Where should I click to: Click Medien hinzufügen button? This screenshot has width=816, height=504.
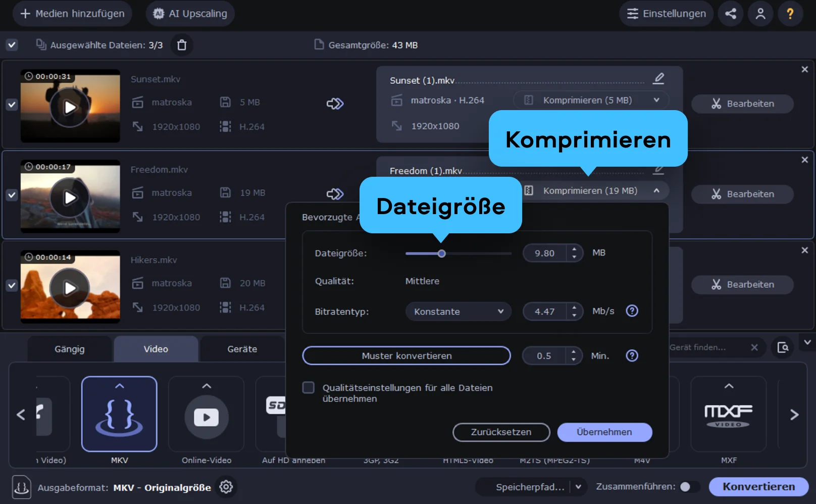(72, 14)
